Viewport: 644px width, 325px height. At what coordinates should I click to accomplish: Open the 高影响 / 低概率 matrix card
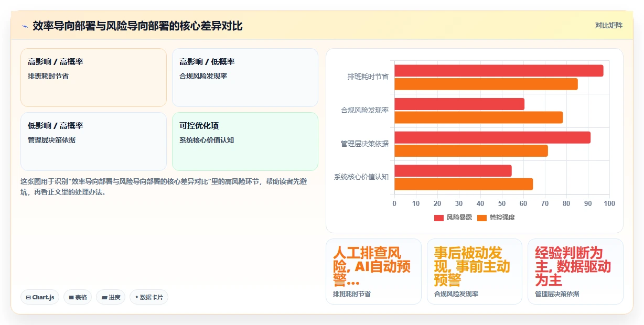pos(245,78)
